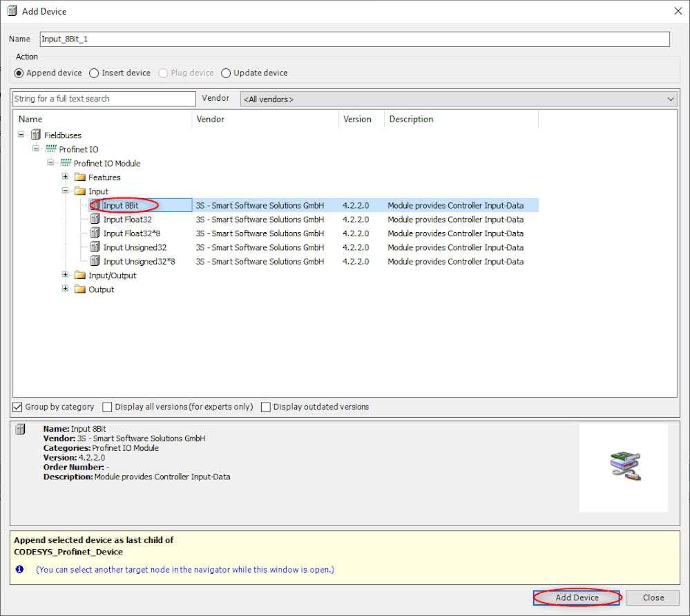Toggle the Group by category checkbox
The image size is (690, 616).
17,407
